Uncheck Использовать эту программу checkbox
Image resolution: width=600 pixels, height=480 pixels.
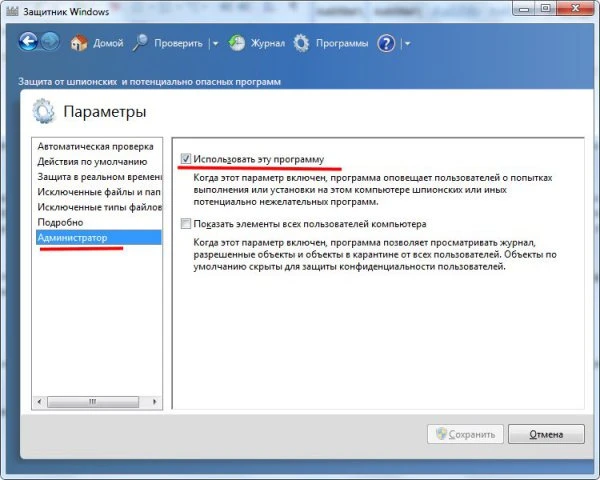(186, 158)
